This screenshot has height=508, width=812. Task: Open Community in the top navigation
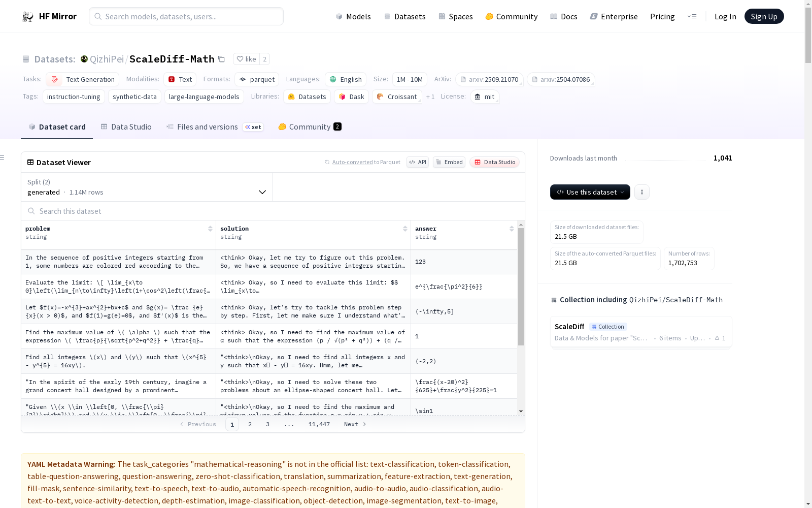click(x=512, y=16)
